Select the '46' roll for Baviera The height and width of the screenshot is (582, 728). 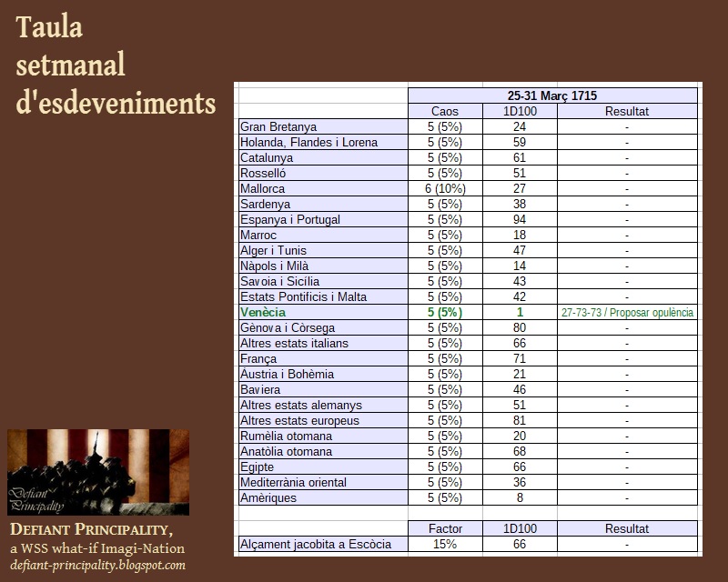pyautogui.click(x=520, y=389)
